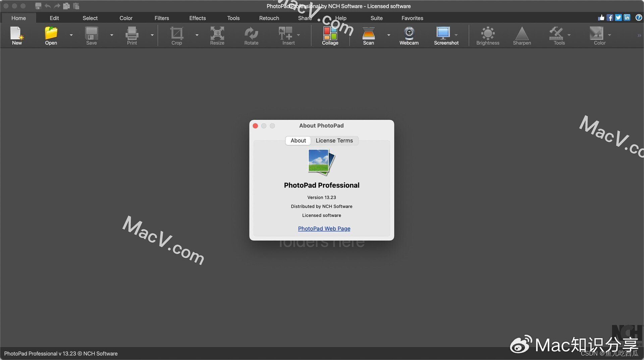Close the About PhotoPad dialog
Viewport: 644px width, 360px height.
coord(255,126)
